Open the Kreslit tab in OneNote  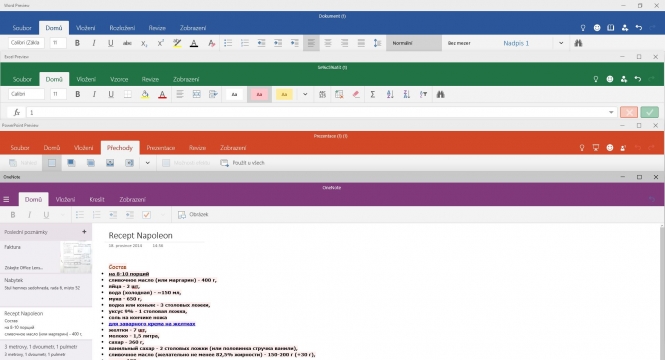[x=97, y=199]
